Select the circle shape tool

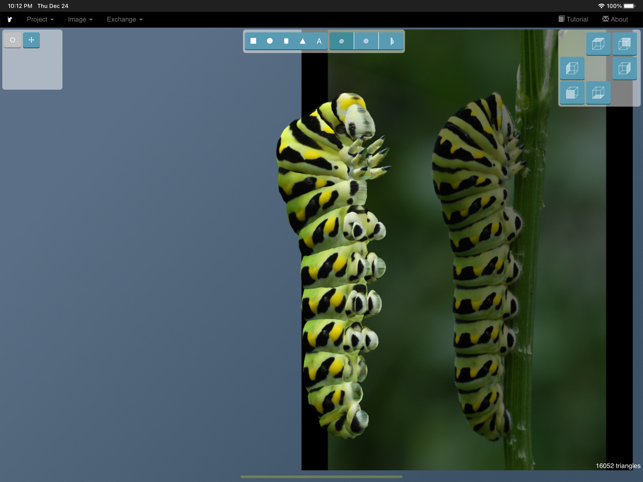270,41
